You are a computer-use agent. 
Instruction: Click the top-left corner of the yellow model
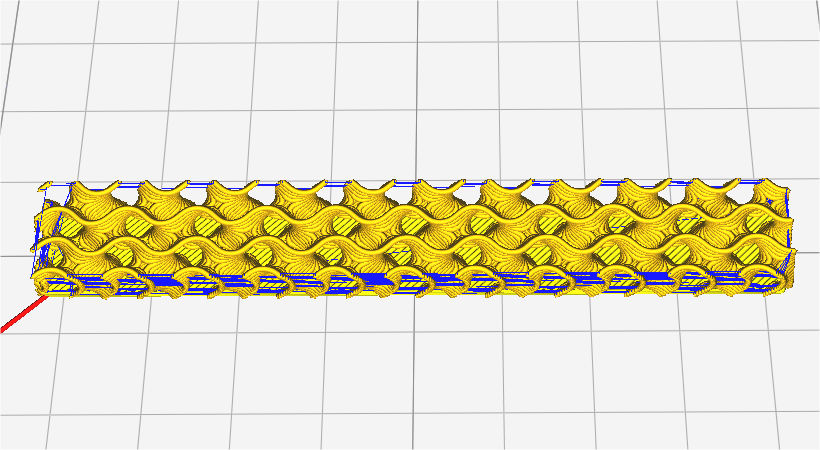pyautogui.click(x=43, y=187)
